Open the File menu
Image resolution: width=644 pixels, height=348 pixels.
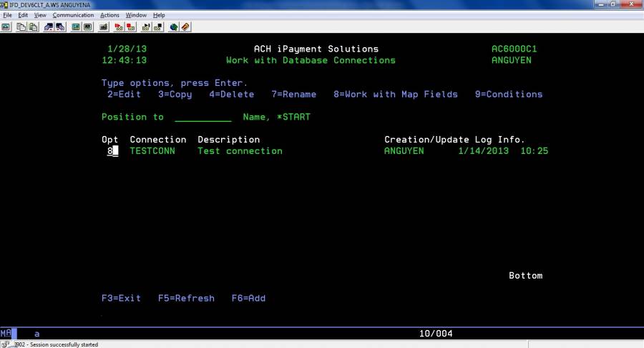[7, 15]
